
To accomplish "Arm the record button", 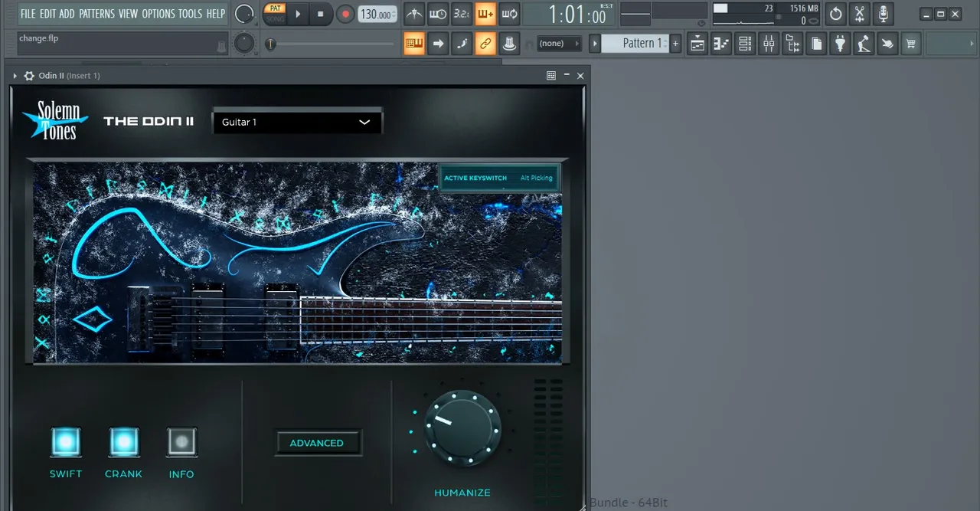I will 345,14.
